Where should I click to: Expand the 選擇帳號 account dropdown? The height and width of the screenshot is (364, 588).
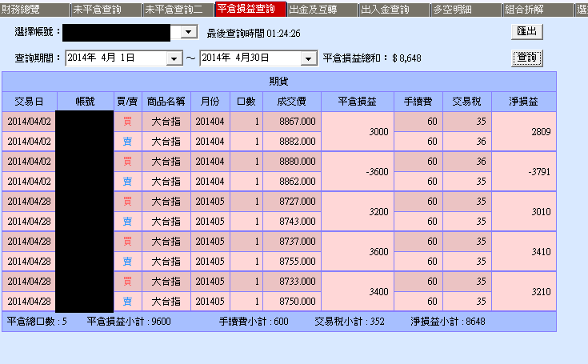189,32
